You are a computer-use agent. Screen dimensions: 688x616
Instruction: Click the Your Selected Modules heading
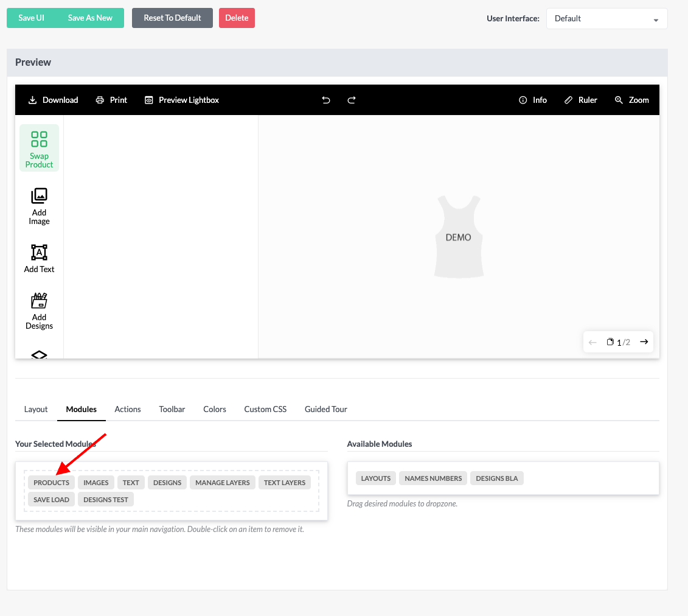56,444
